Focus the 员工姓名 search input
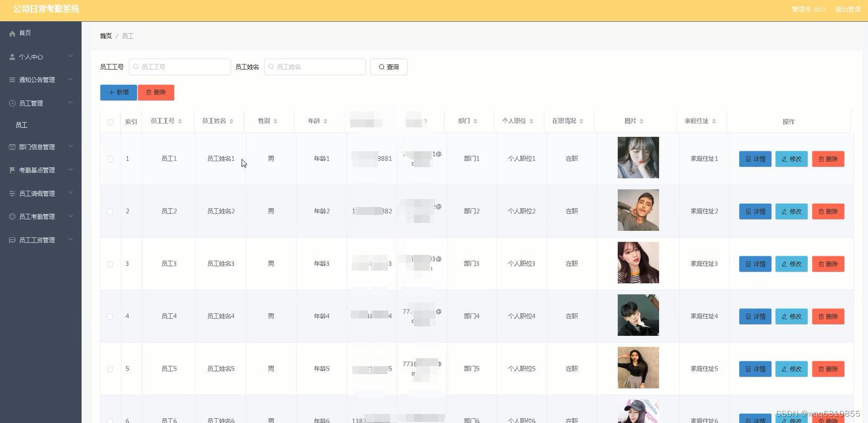 pyautogui.click(x=315, y=67)
